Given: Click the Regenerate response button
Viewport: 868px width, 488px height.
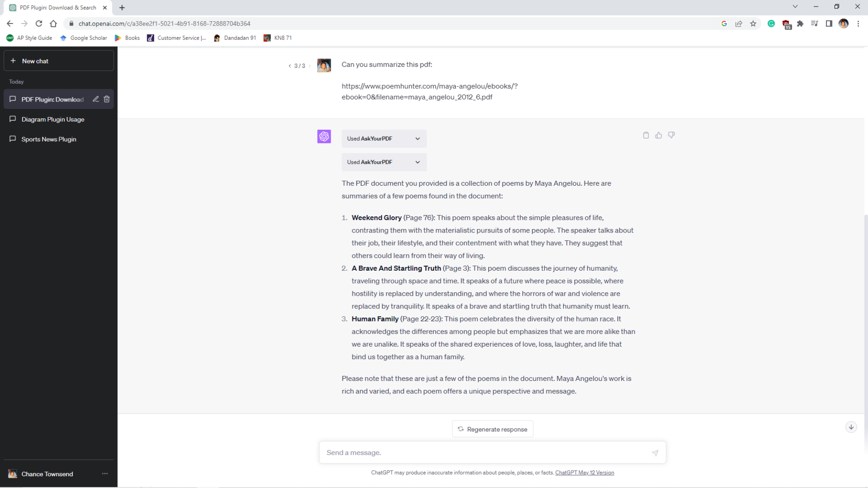Looking at the screenshot, I should 493,429.
